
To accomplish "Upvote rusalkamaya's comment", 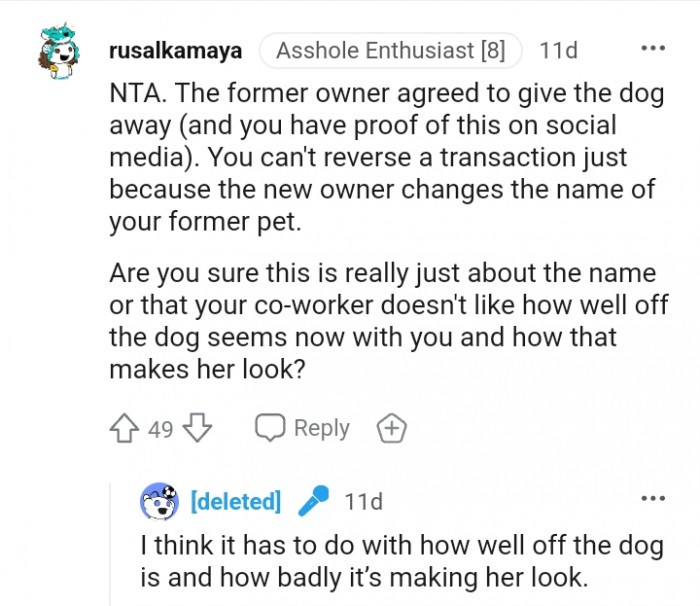I will pos(126,429).
